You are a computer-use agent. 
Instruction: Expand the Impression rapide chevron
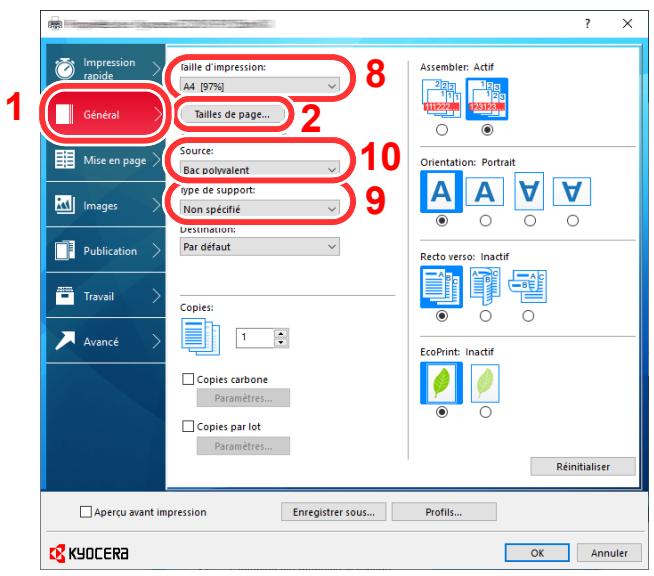coord(156,68)
